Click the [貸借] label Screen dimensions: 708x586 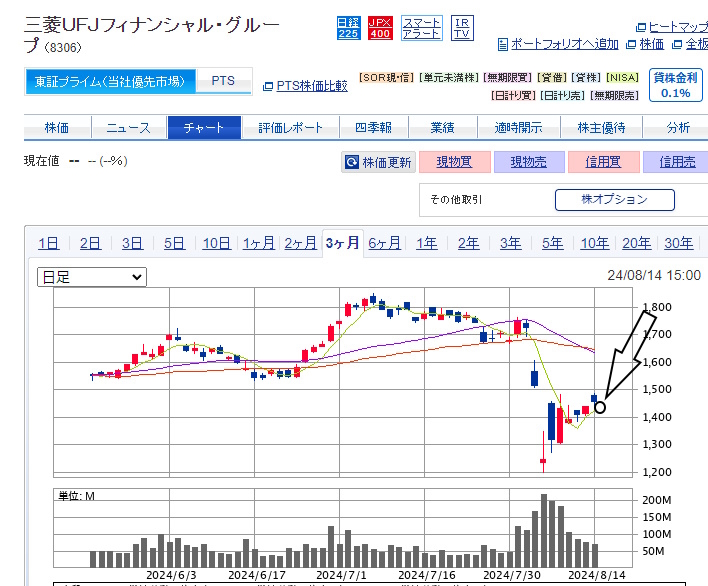552,78
